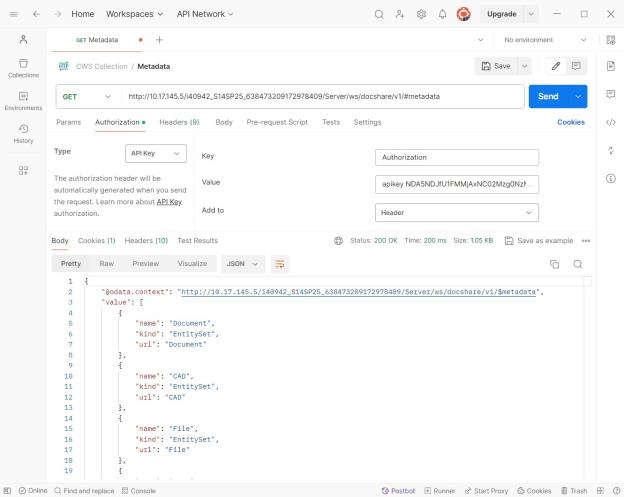624x497 pixels.
Task: Open the Cookies link
Action: click(571, 122)
